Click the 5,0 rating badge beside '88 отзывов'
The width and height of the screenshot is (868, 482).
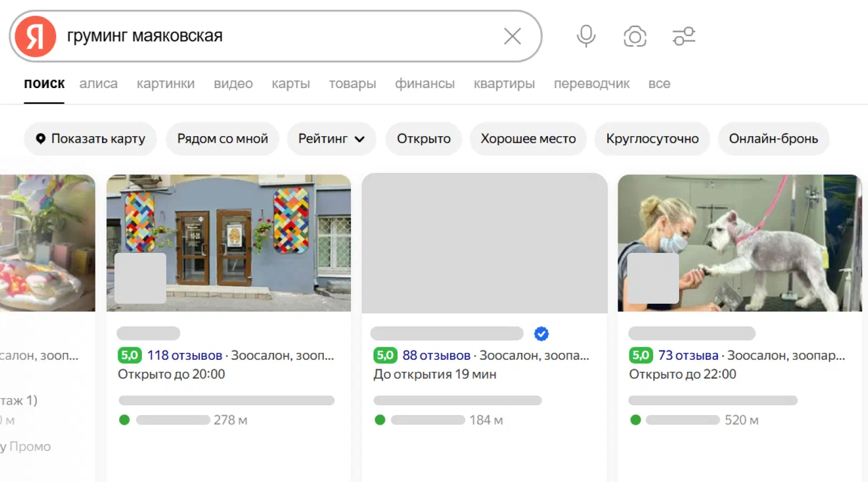coord(385,356)
